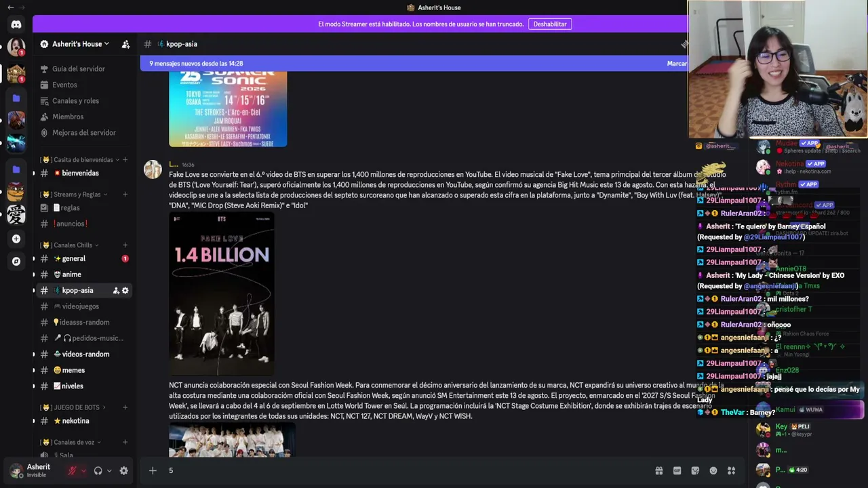This screenshot has height=488, width=868.
Task: Add a server with the plus icon
Action: 16,239
